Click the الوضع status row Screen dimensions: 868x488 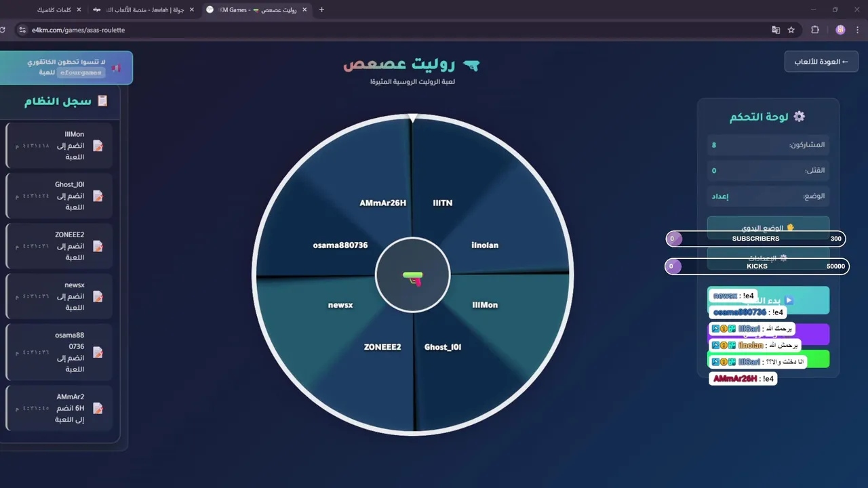768,196
